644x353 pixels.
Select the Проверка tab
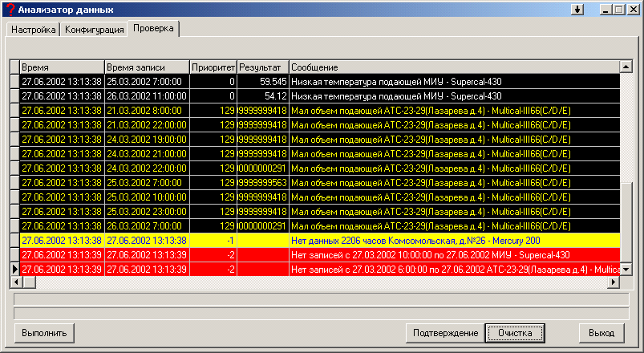tap(153, 28)
